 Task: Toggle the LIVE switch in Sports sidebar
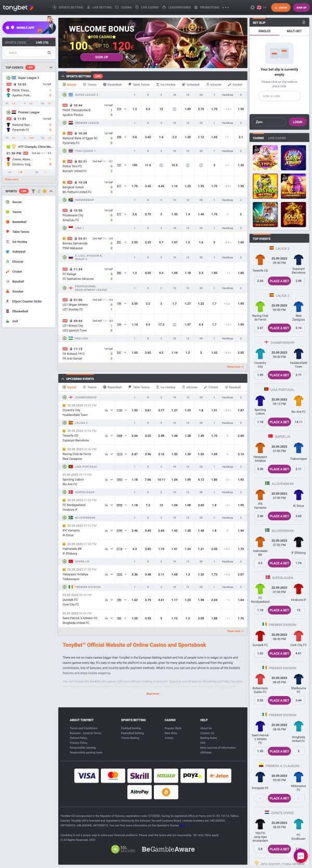24,191
